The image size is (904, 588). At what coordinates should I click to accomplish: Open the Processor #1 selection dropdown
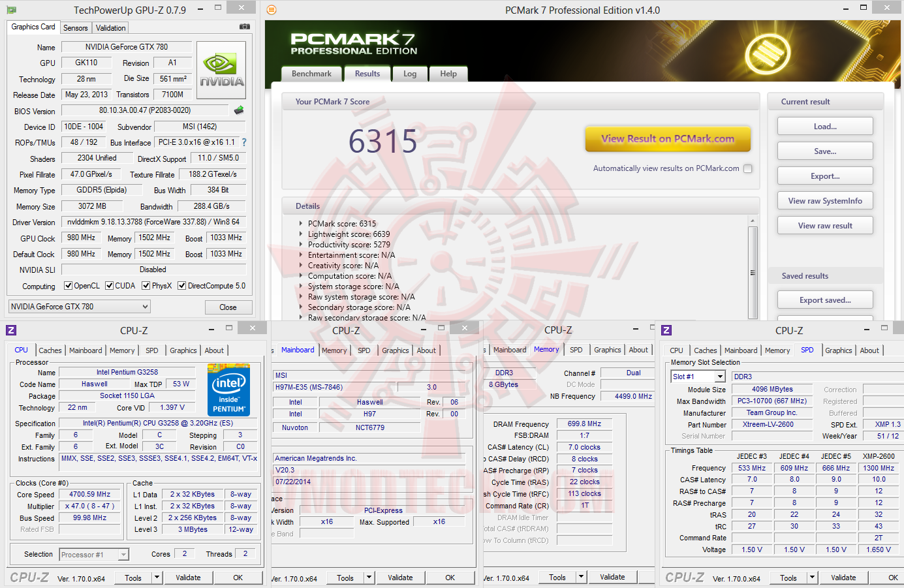click(x=94, y=555)
